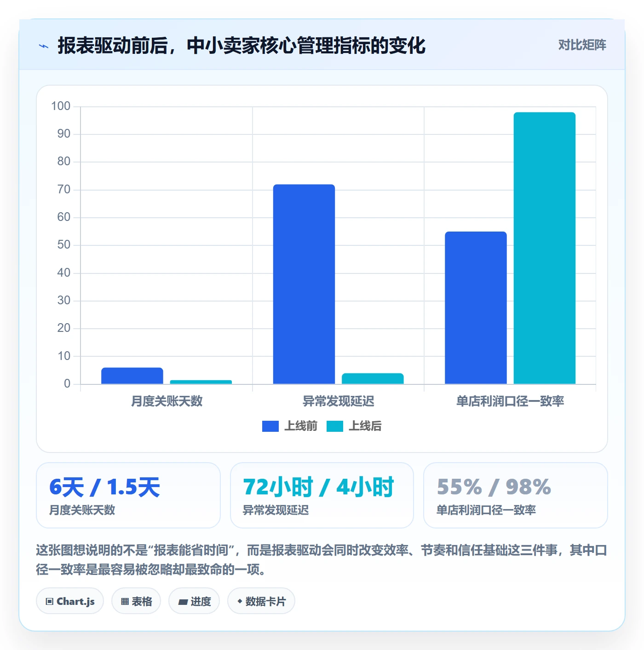The width and height of the screenshot is (644, 650).
Task: Click the x-axis label 异常发现延迟
Action: coord(338,401)
